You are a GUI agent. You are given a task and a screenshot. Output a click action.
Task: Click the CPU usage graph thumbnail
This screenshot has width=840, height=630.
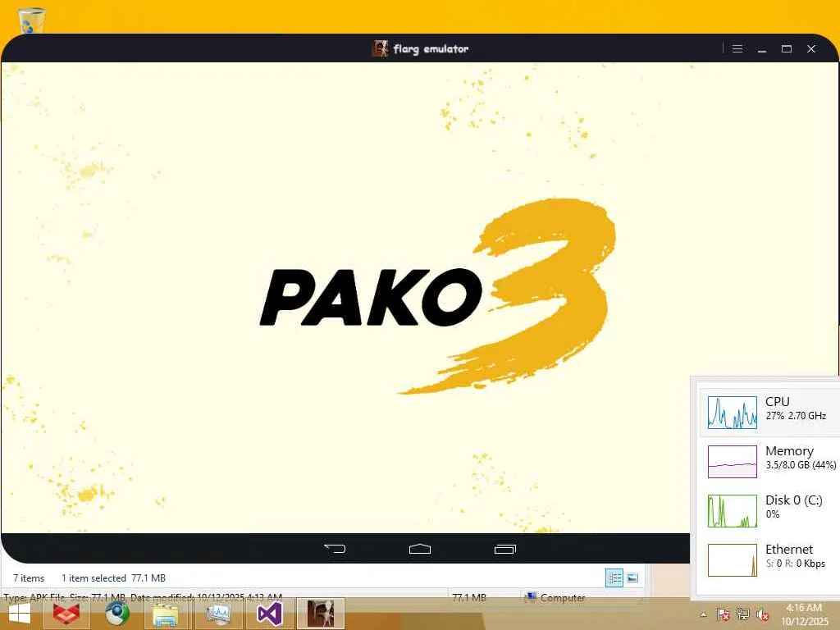[733, 413]
